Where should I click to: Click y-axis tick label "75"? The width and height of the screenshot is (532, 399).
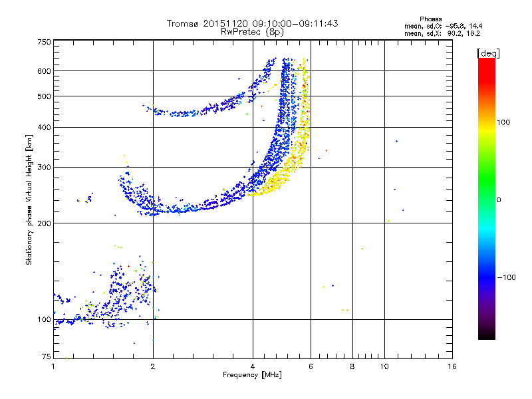tap(47, 356)
